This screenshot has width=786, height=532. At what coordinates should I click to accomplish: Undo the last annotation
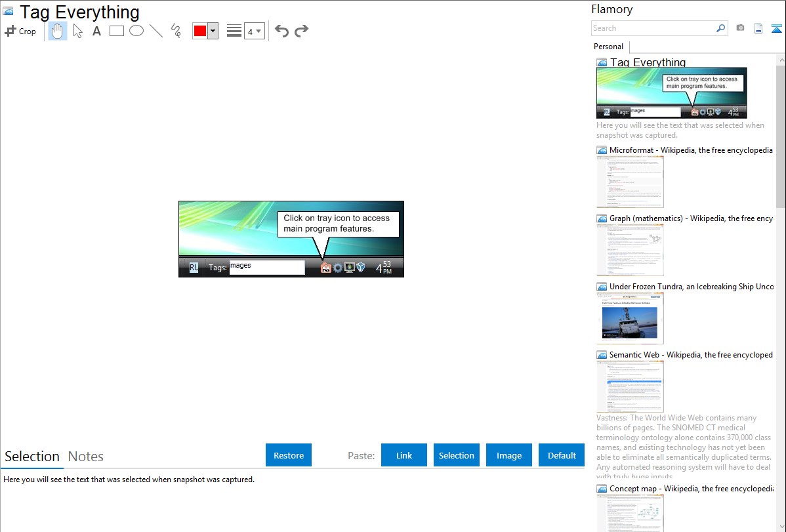pyautogui.click(x=281, y=31)
